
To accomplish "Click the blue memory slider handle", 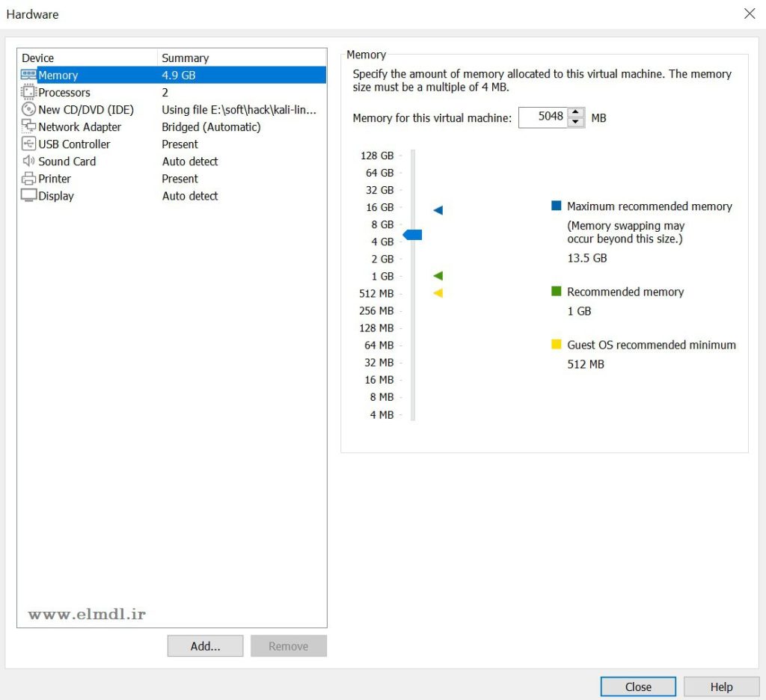I will pyautogui.click(x=412, y=235).
